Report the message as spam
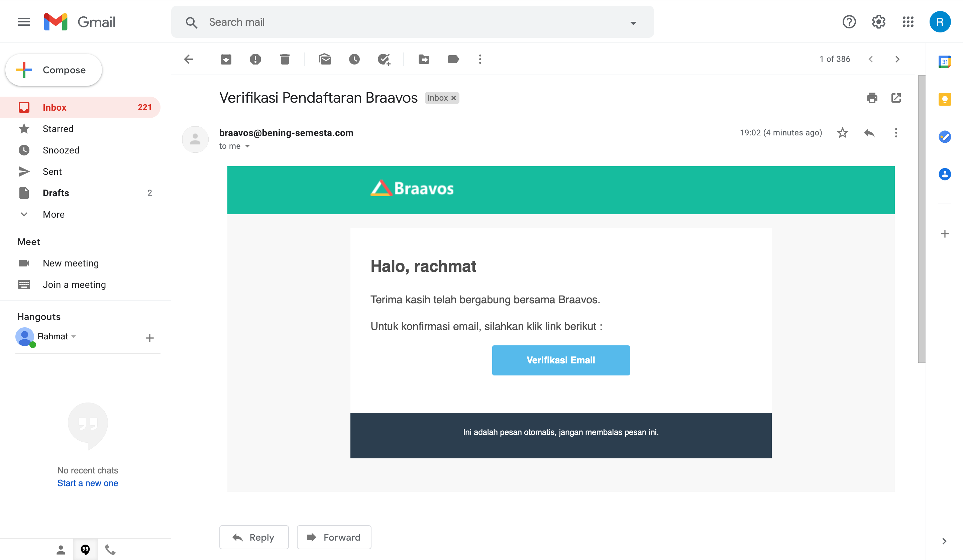Viewport: 963px width, 560px height. 255,59
